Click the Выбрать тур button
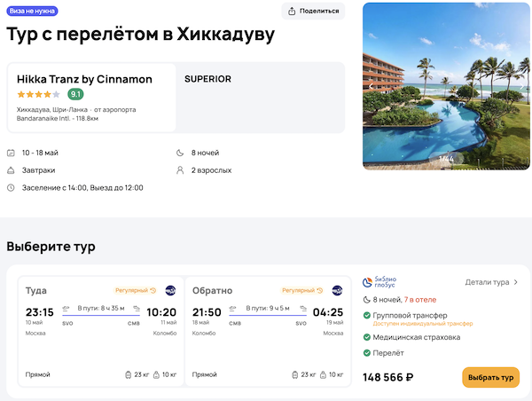 490,377
